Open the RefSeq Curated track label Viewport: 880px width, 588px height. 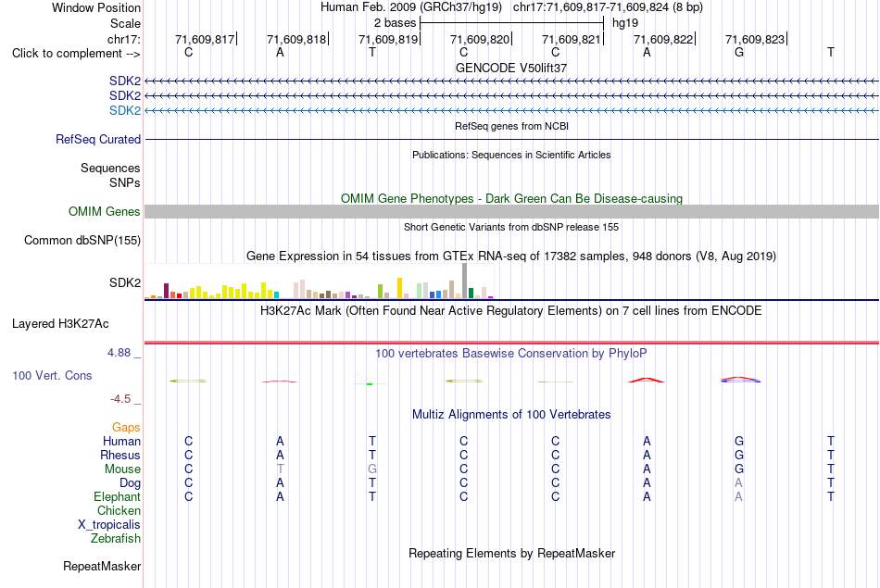(98, 139)
